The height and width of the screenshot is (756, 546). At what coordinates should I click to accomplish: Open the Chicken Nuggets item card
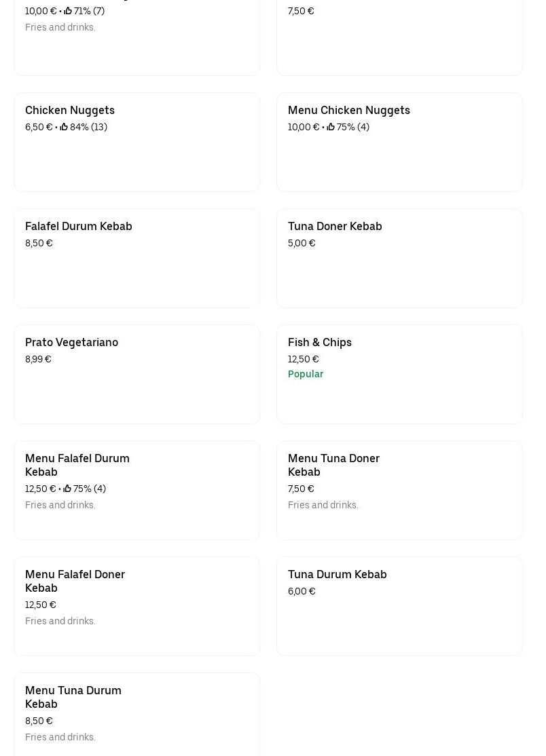(x=136, y=142)
